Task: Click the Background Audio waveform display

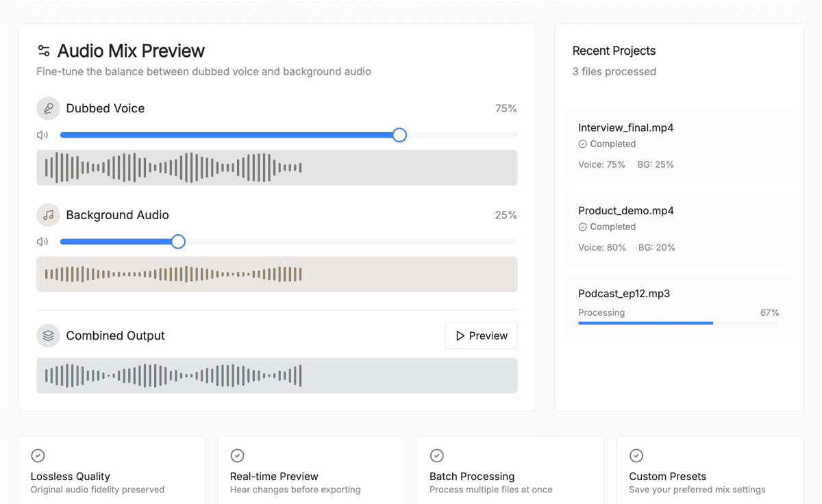Action: [277, 274]
